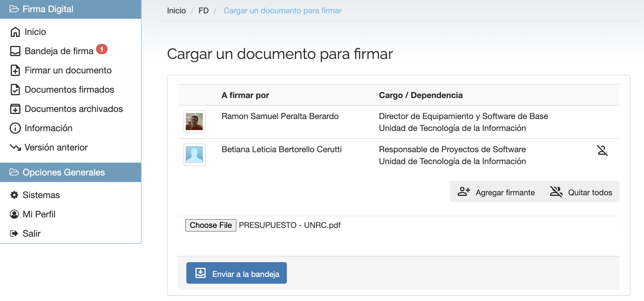This screenshot has height=301, width=644.
Task: Open Documentos archivados
Action: coord(74,109)
